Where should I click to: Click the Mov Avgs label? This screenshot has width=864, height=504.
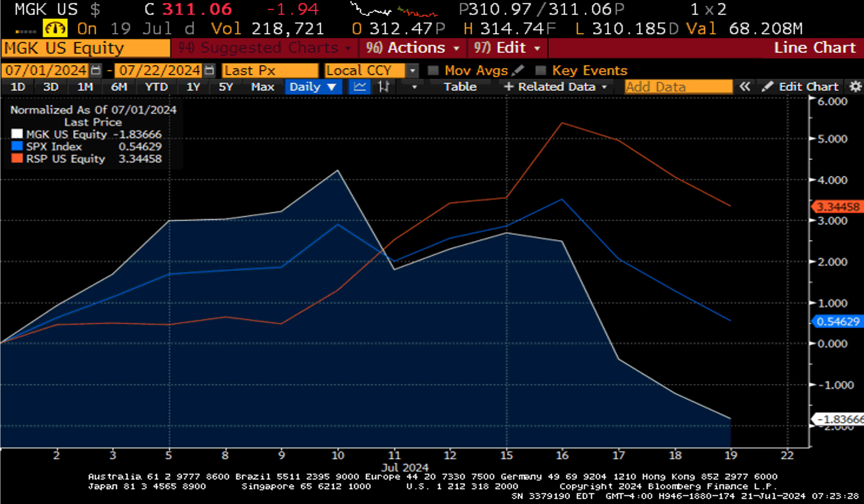tap(476, 71)
